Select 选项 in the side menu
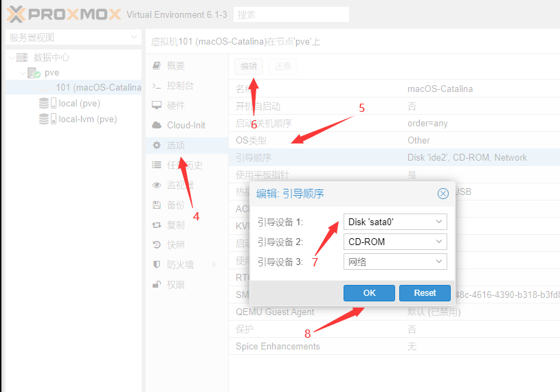560x392 pixels. pyautogui.click(x=175, y=146)
